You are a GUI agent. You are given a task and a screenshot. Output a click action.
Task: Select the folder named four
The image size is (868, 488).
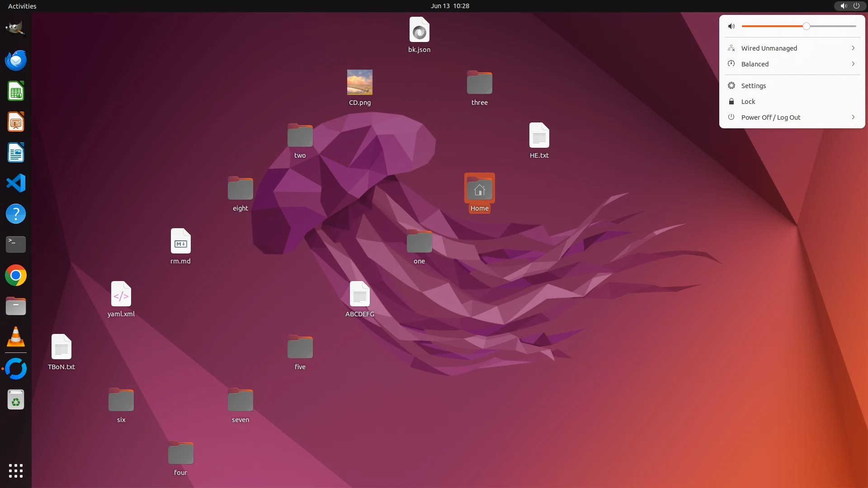180,459
